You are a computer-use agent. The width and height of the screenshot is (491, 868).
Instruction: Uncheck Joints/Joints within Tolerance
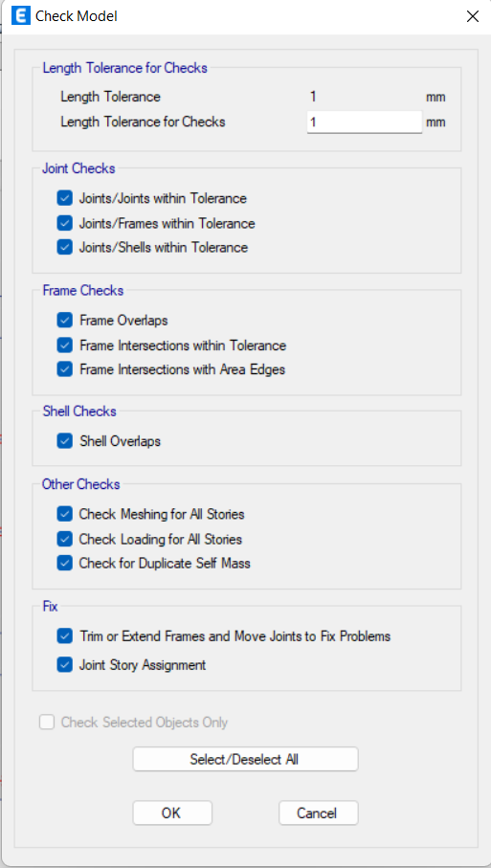coord(65,198)
